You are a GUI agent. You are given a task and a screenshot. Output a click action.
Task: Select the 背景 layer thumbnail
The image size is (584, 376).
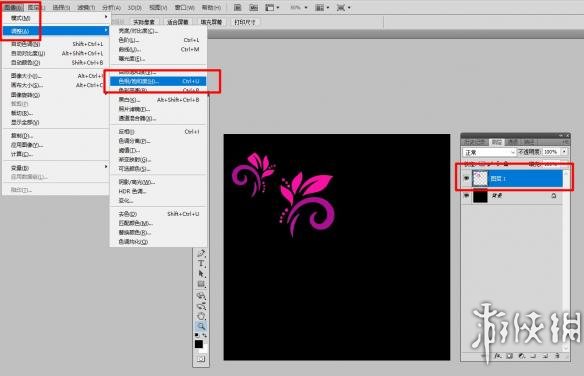tap(480, 196)
